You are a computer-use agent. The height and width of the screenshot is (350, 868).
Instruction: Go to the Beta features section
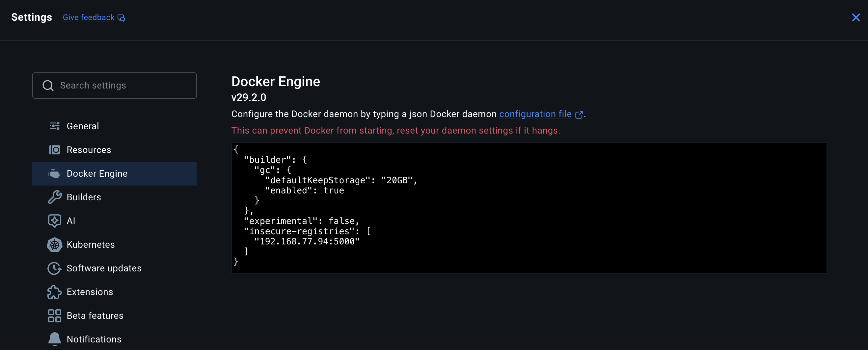pyautogui.click(x=95, y=316)
